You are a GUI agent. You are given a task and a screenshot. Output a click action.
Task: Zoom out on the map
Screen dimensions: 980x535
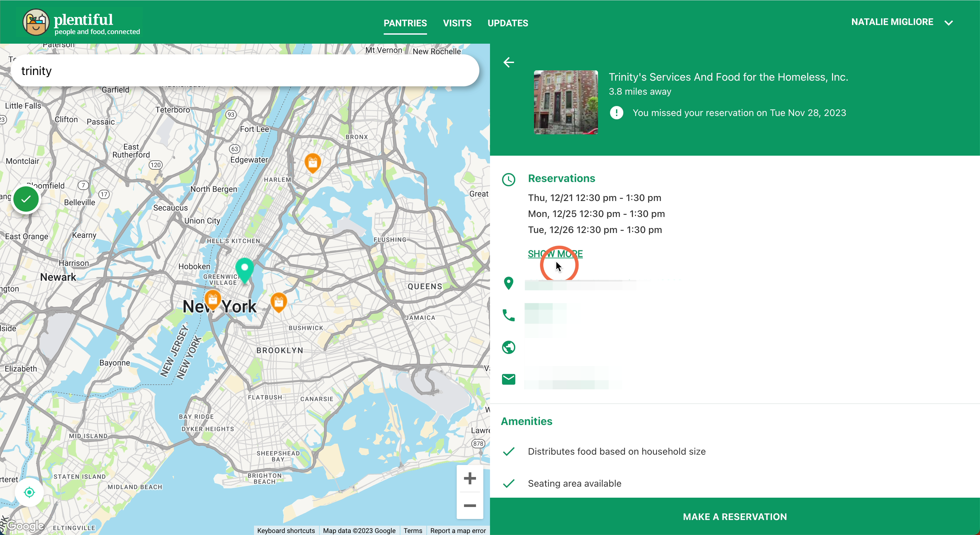[470, 505]
